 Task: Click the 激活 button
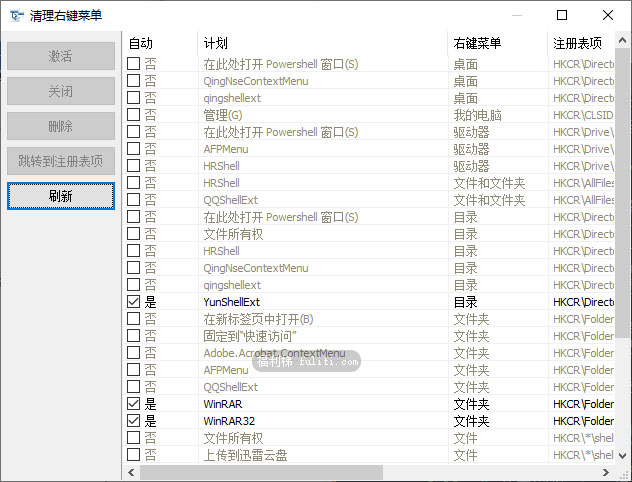pyautogui.click(x=60, y=56)
